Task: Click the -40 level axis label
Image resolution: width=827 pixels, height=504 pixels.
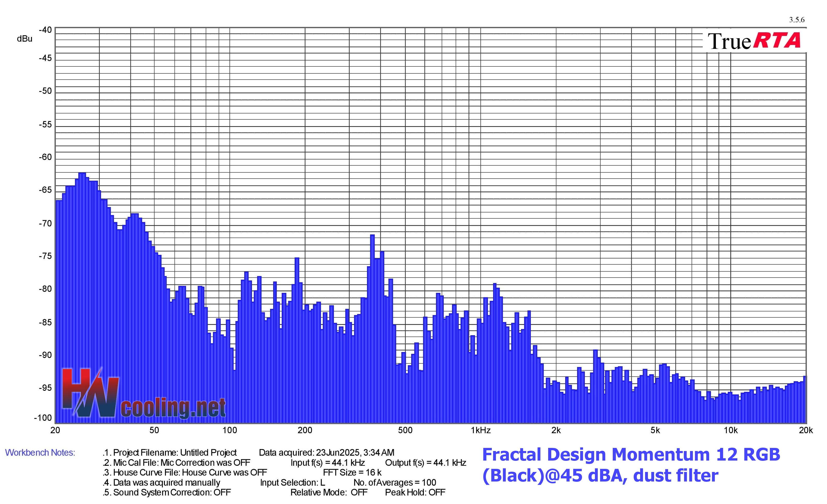Action: (x=45, y=30)
